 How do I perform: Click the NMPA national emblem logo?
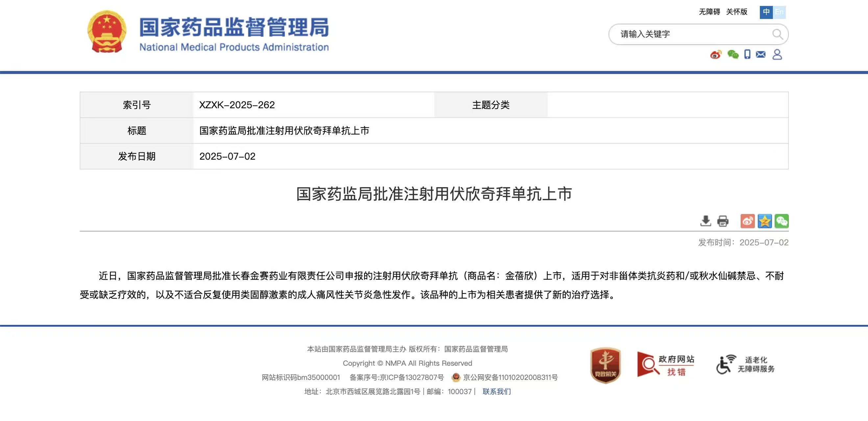[x=107, y=31]
